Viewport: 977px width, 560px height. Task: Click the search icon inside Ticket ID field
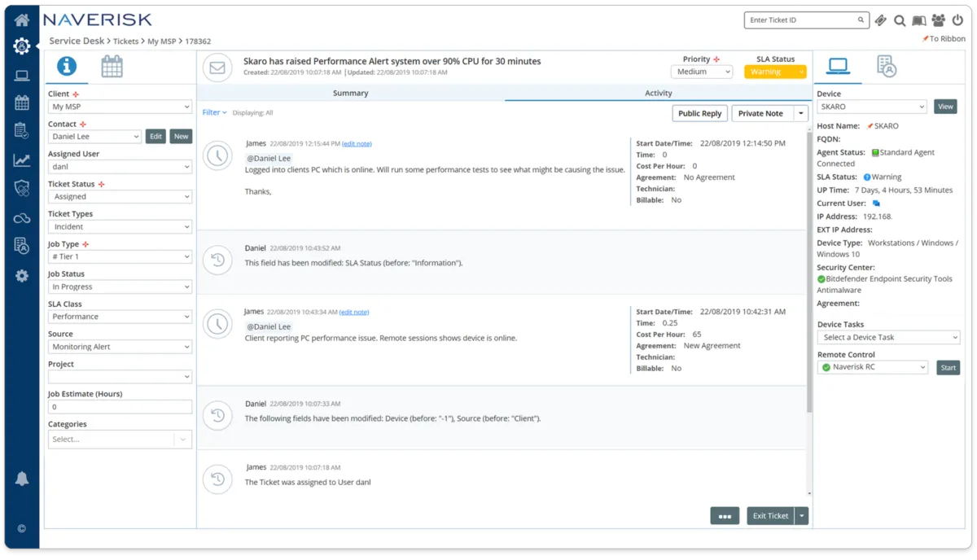pos(861,20)
